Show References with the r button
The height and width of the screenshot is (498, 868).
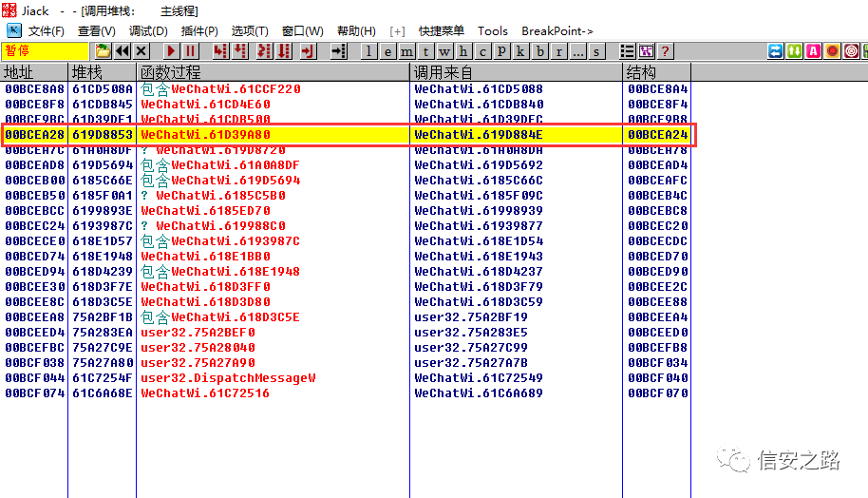pos(559,51)
